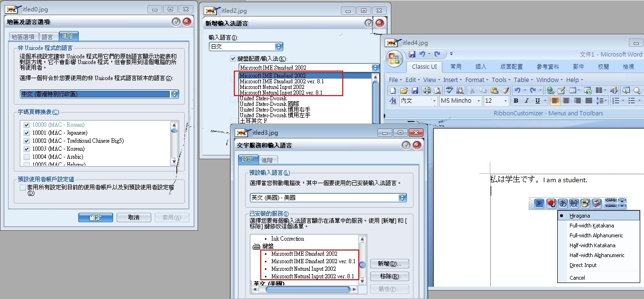Click 取消 in 地區及語言選項 dialog

[x=134, y=218]
